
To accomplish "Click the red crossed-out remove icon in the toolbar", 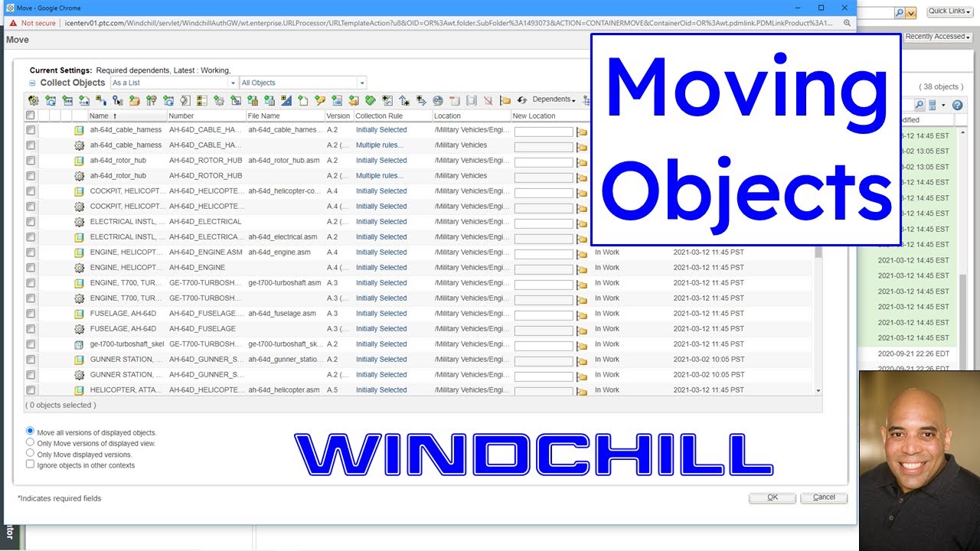I will [x=488, y=100].
